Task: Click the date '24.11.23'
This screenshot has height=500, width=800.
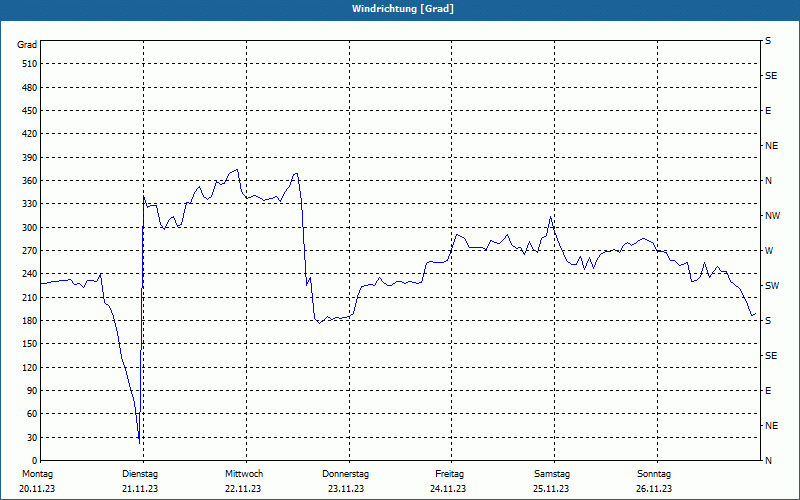Action: [x=448, y=489]
